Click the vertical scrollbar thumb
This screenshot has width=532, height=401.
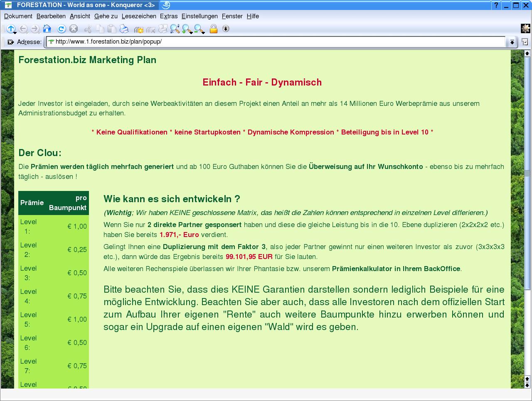pyautogui.click(x=527, y=173)
